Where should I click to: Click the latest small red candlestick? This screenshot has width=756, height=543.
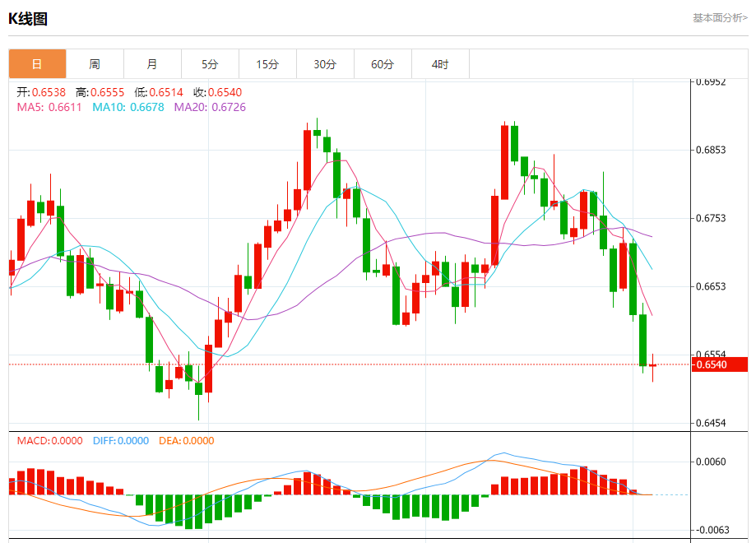click(x=653, y=366)
